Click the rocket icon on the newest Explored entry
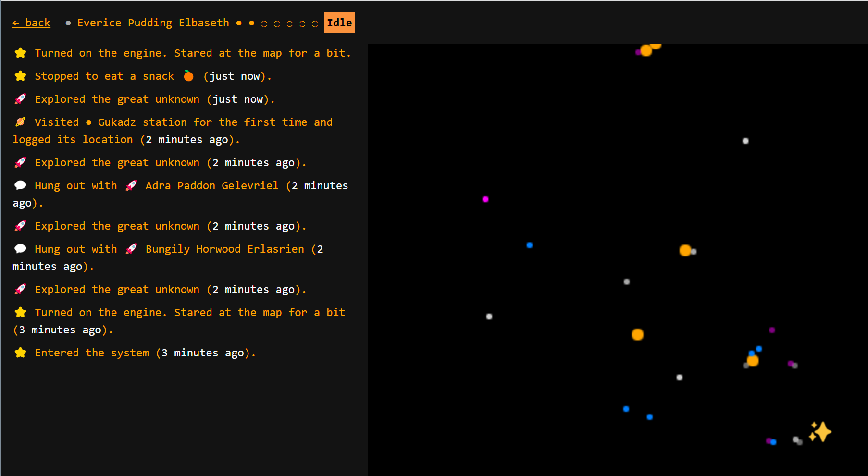 tap(20, 98)
